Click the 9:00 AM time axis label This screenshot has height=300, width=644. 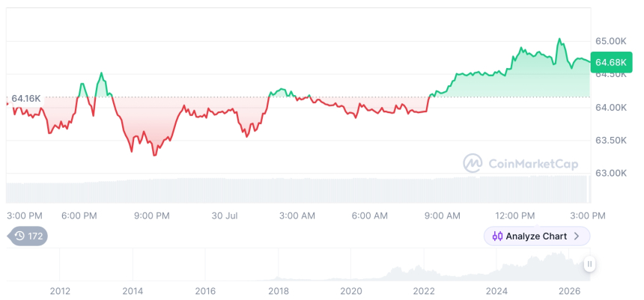pyautogui.click(x=443, y=216)
